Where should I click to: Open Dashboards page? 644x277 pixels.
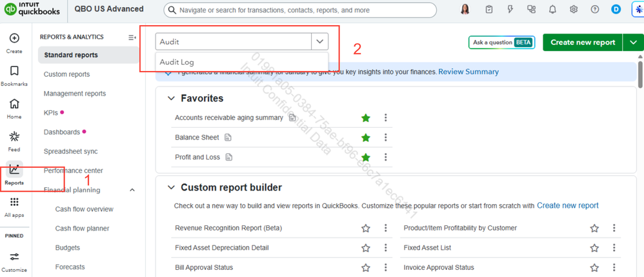click(x=61, y=132)
